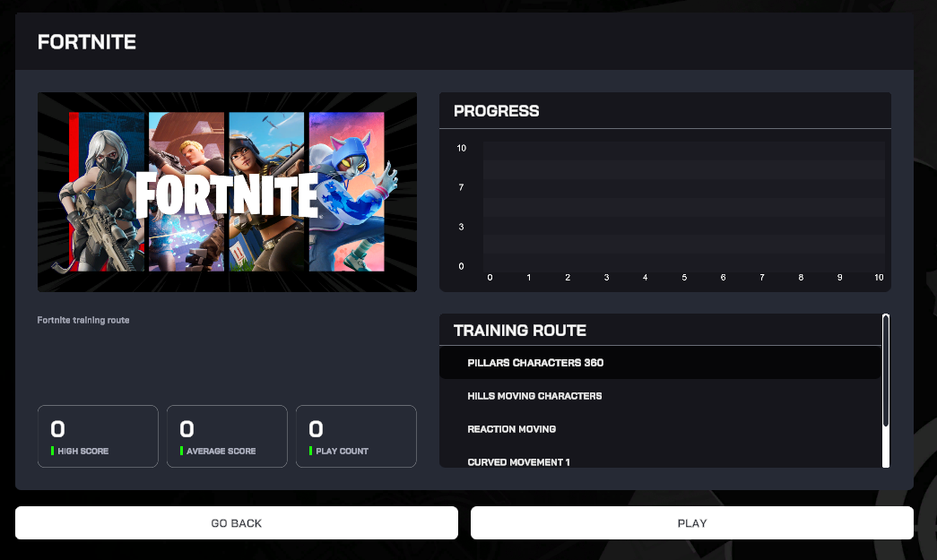Choose Reaction Moving in training route
This screenshot has width=937, height=560.
click(x=660, y=429)
